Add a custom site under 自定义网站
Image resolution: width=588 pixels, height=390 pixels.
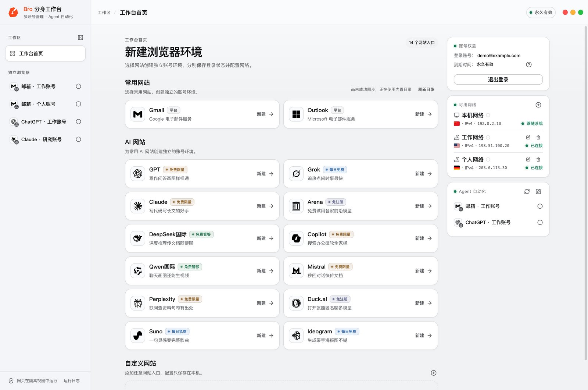click(434, 373)
